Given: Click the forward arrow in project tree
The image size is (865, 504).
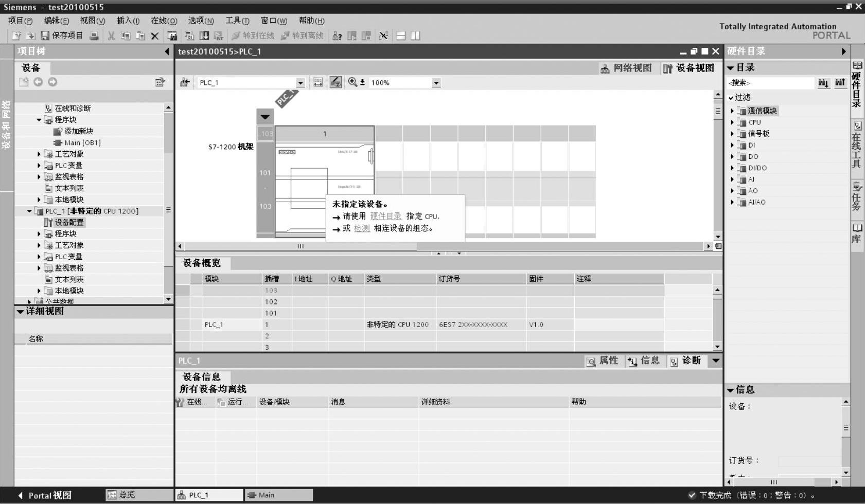Looking at the screenshot, I should coord(52,82).
